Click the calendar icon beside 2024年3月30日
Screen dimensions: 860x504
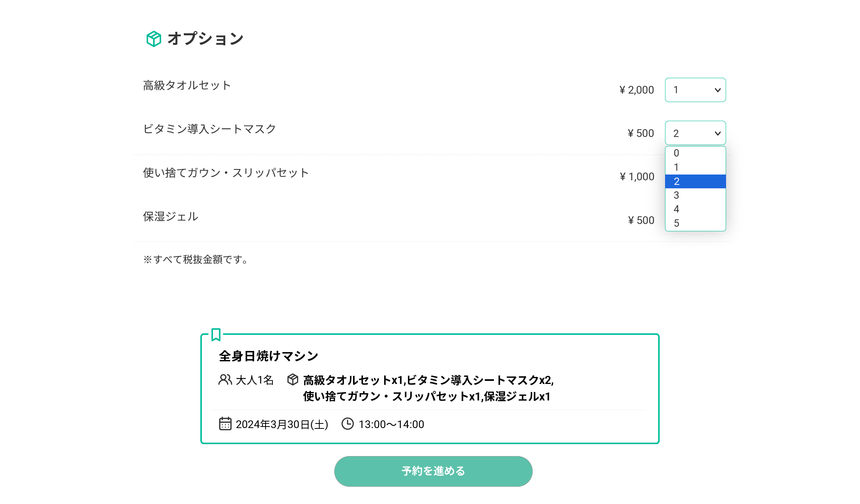tap(225, 424)
